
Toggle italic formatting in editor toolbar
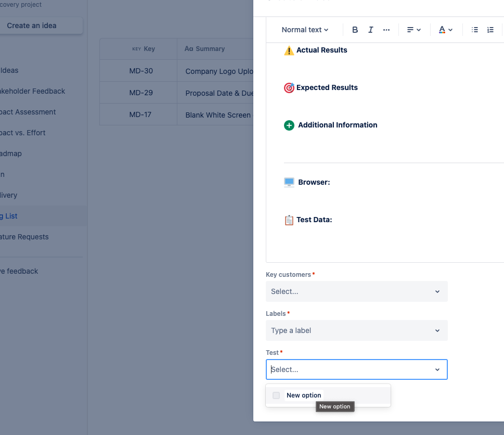[x=371, y=30]
